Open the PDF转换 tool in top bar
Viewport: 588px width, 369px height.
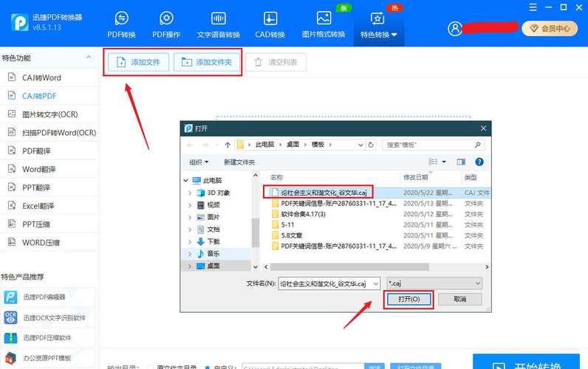coord(121,25)
